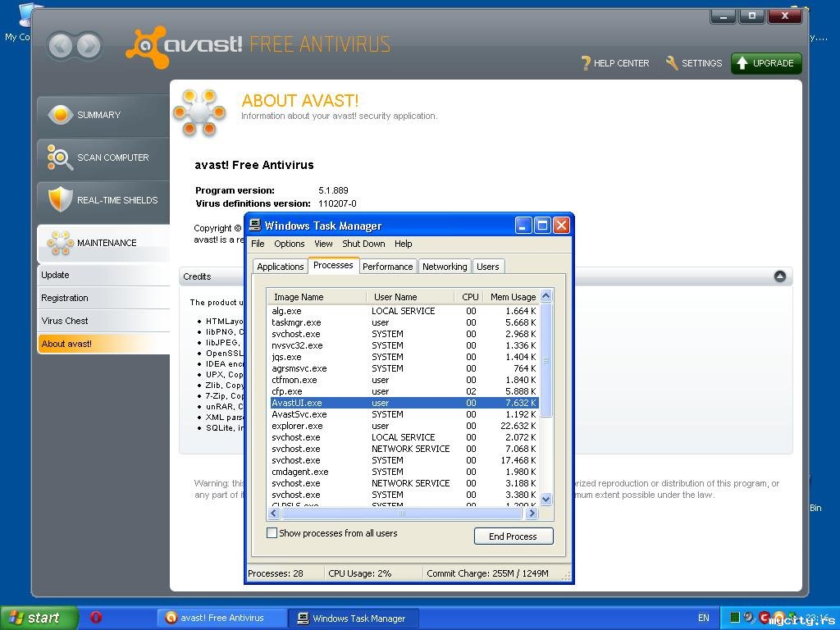Open the Shut Down menu
This screenshot has height=630, width=840.
(363, 244)
